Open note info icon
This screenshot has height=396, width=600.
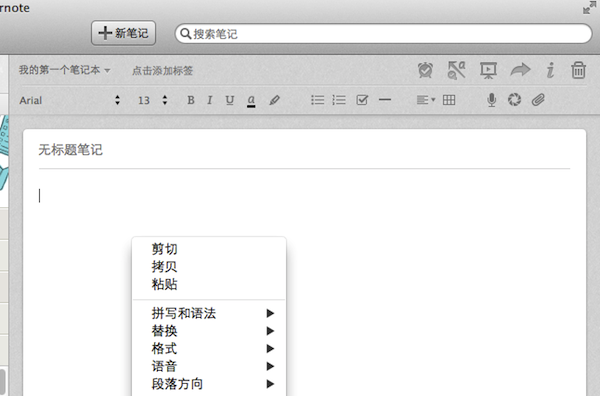[550, 70]
